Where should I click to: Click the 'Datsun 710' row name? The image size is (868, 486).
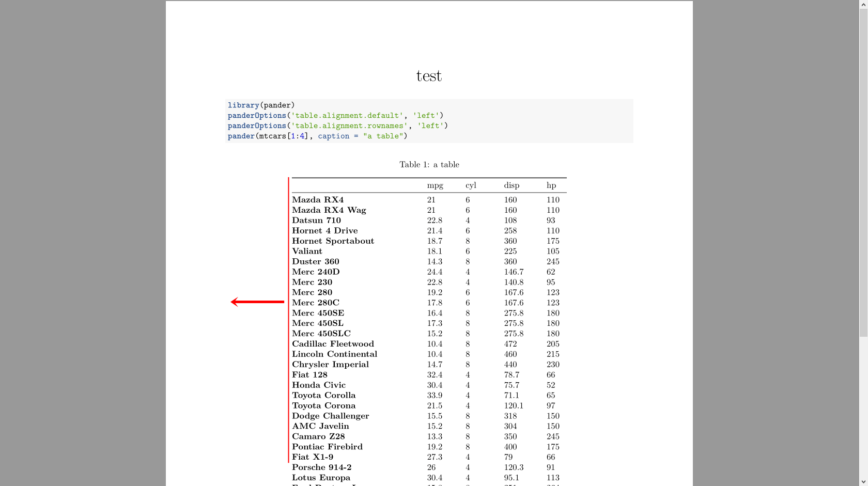(x=316, y=220)
